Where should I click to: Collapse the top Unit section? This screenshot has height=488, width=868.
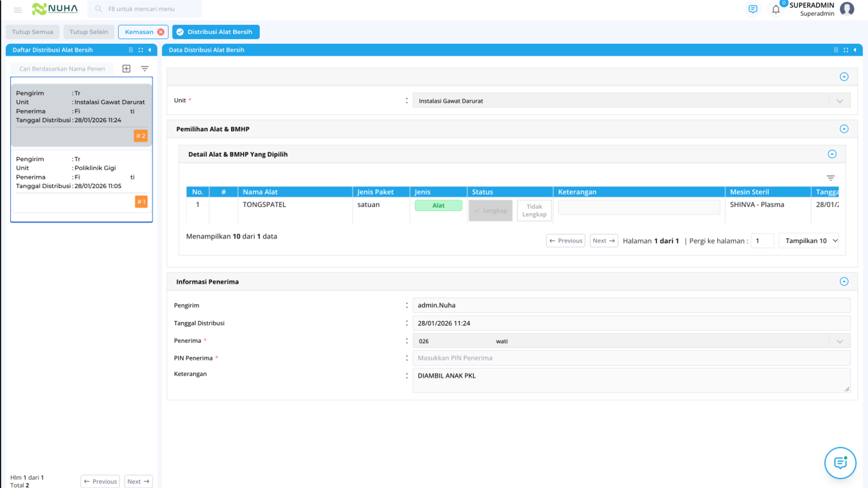(844, 76)
